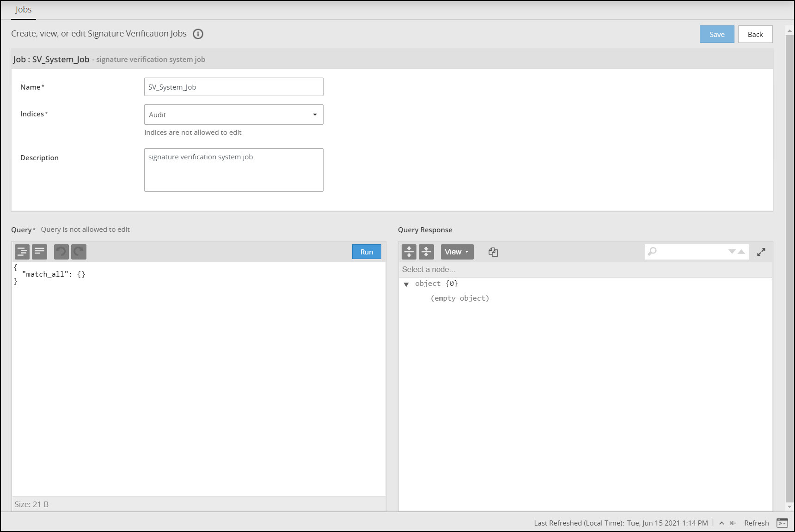The height and width of the screenshot is (532, 795).
Task: Open the View mode dropdown
Action: click(457, 252)
